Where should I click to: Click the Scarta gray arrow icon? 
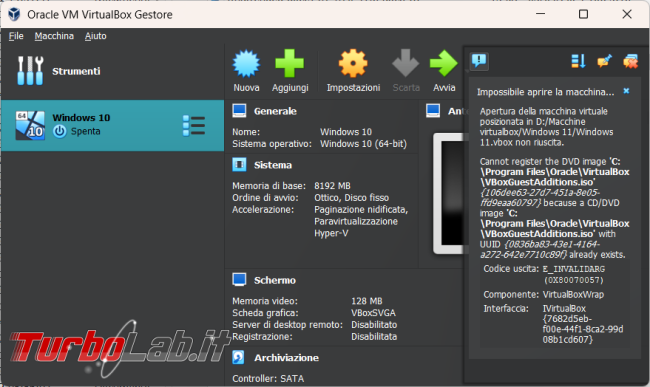pyautogui.click(x=405, y=63)
